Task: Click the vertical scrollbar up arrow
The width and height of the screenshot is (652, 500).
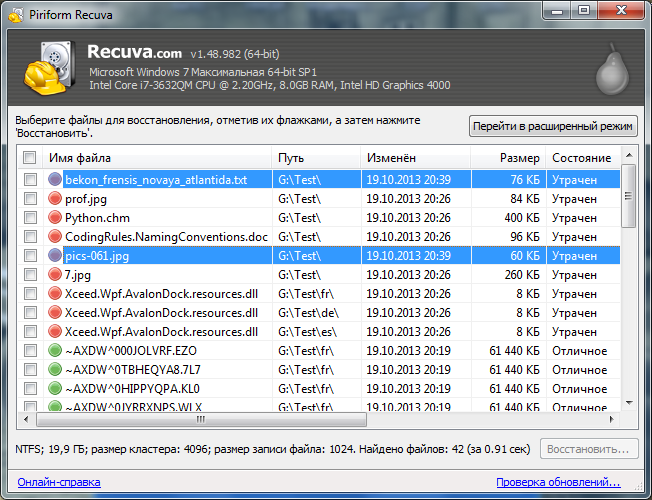Action: (629, 155)
